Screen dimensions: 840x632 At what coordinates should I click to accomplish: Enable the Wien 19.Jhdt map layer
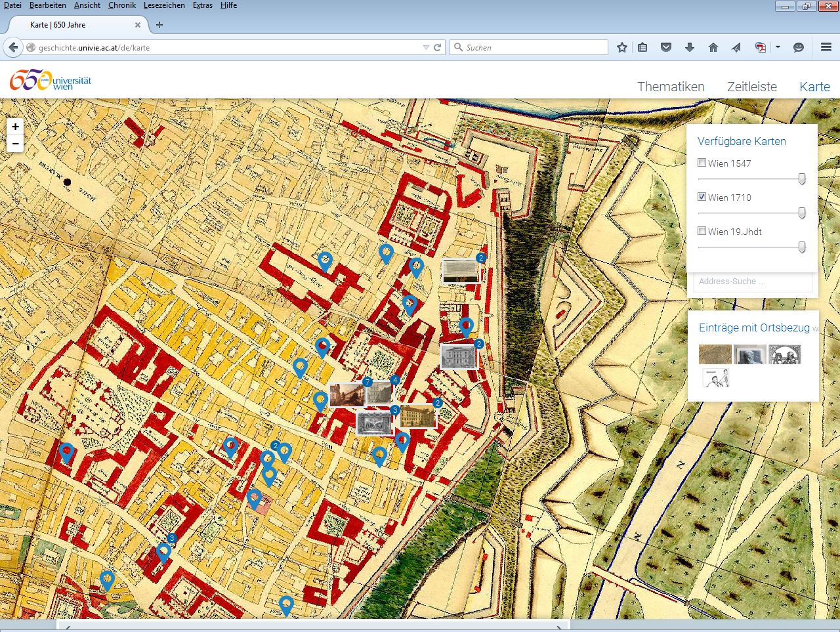702,231
